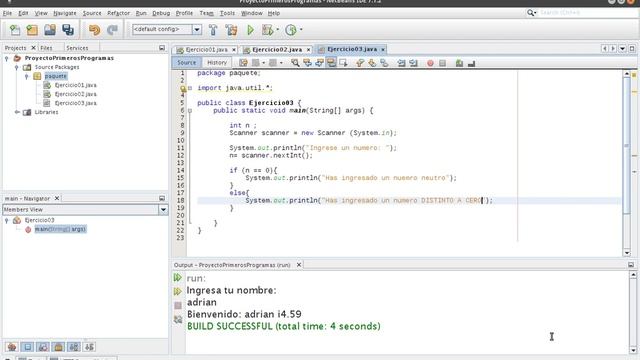Image resolution: width=640 pixels, height=360 pixels.
Task: Click the Save All toolbar icon
Action: point(68,29)
